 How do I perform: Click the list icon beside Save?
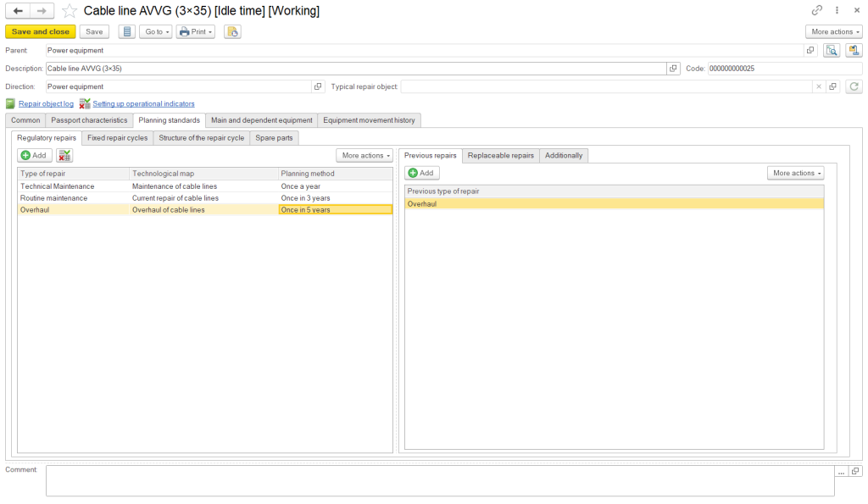[x=126, y=31]
